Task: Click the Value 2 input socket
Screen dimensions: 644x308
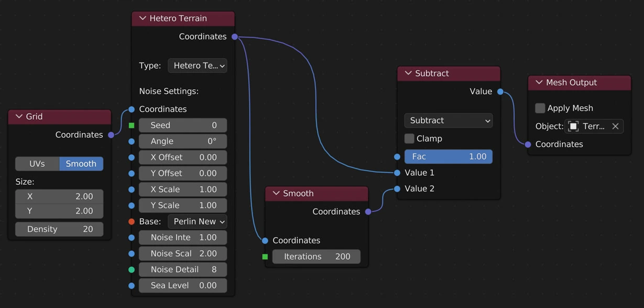Action: tap(397, 189)
